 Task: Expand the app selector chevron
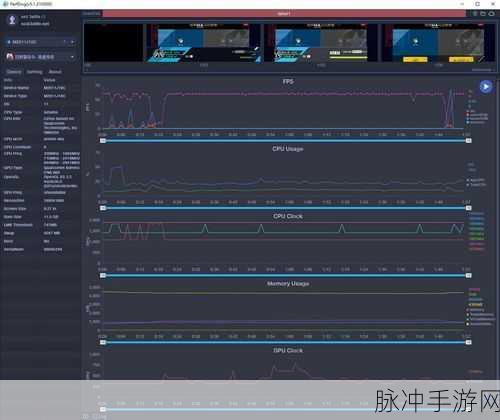[x=72, y=57]
